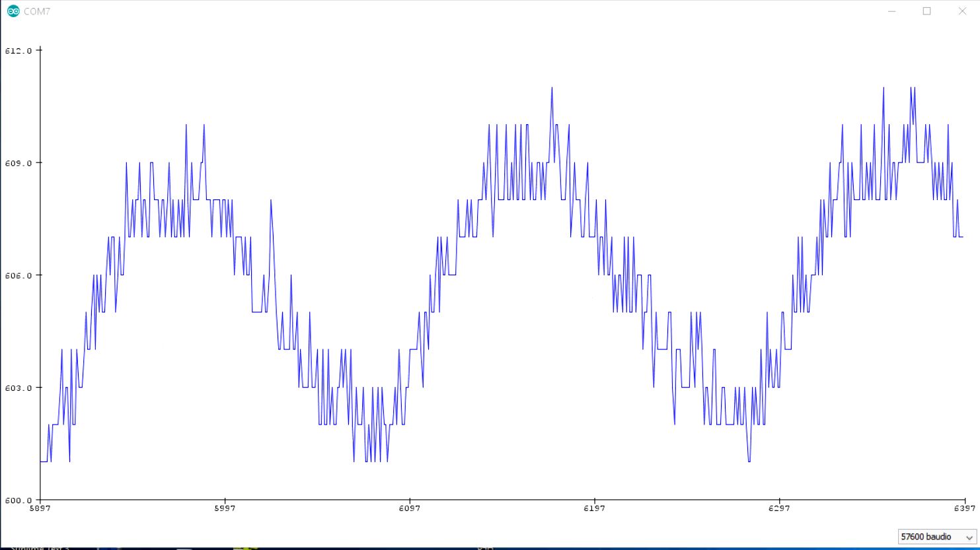Select the 6097 marker on horizontal axis
The image size is (980, 550).
tap(410, 509)
